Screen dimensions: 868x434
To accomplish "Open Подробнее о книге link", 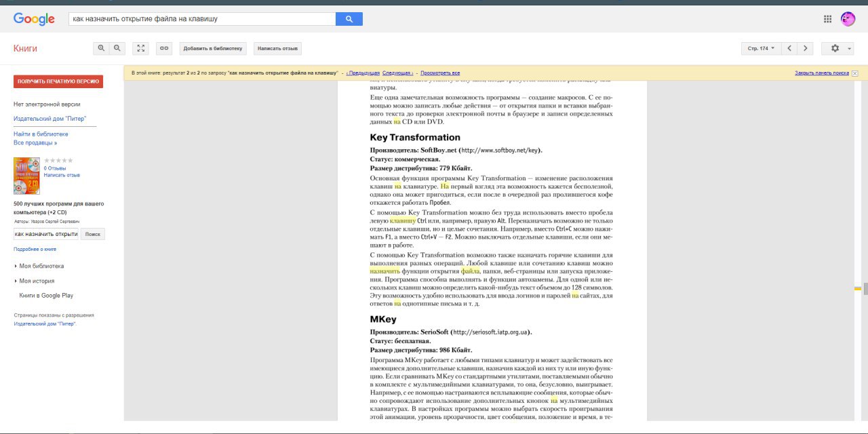I will coord(35,250).
